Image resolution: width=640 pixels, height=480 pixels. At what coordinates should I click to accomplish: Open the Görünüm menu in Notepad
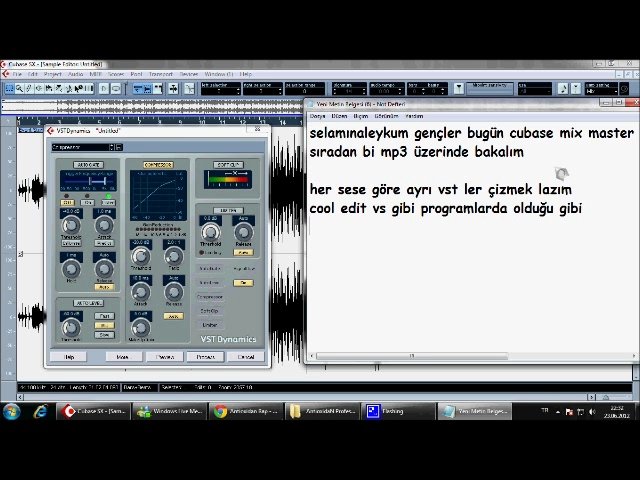386,116
